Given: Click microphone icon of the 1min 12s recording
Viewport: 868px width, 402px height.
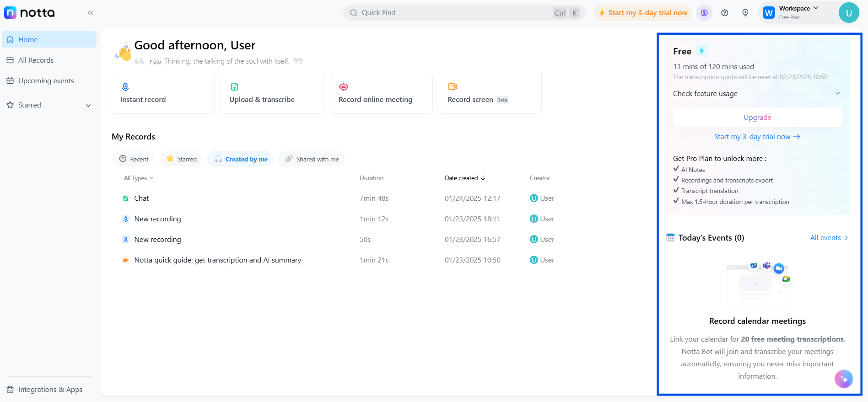Looking at the screenshot, I should click(125, 219).
